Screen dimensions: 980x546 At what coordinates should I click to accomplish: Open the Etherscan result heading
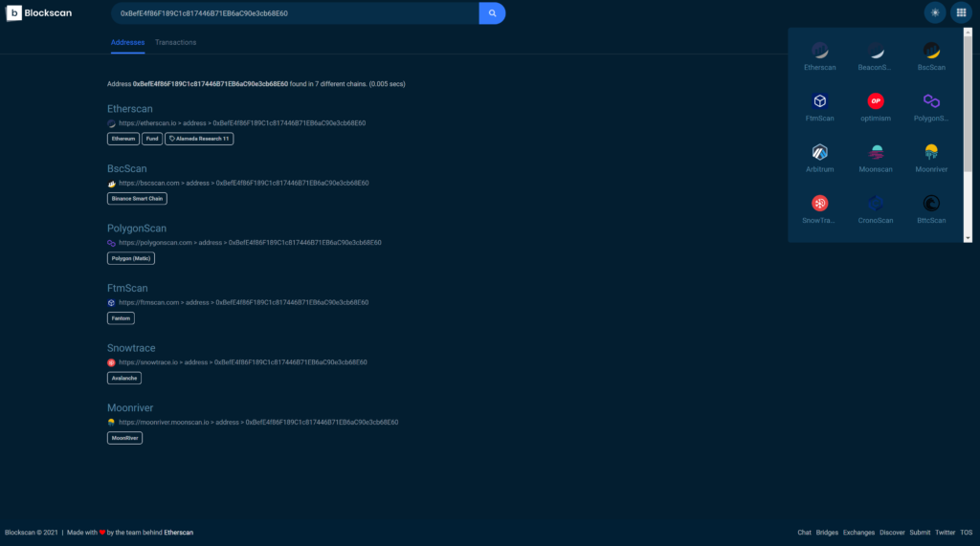point(129,109)
